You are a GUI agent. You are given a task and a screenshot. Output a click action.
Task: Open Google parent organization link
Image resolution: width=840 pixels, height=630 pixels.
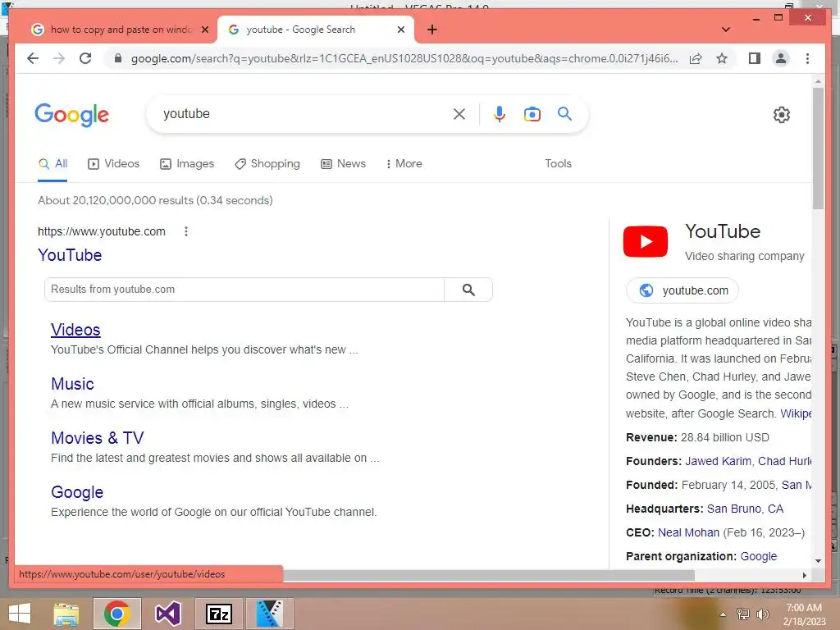pos(759,557)
